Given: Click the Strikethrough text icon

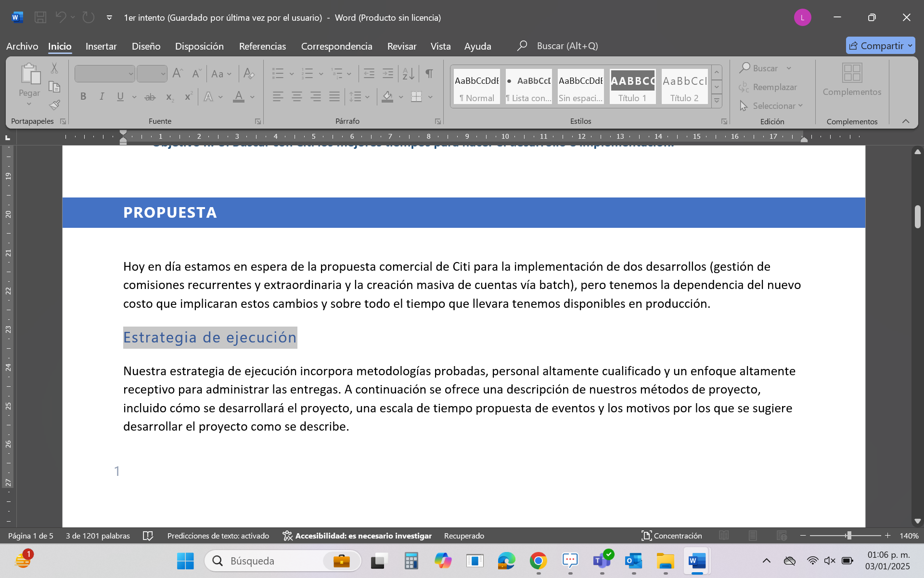Looking at the screenshot, I should 150,97.
